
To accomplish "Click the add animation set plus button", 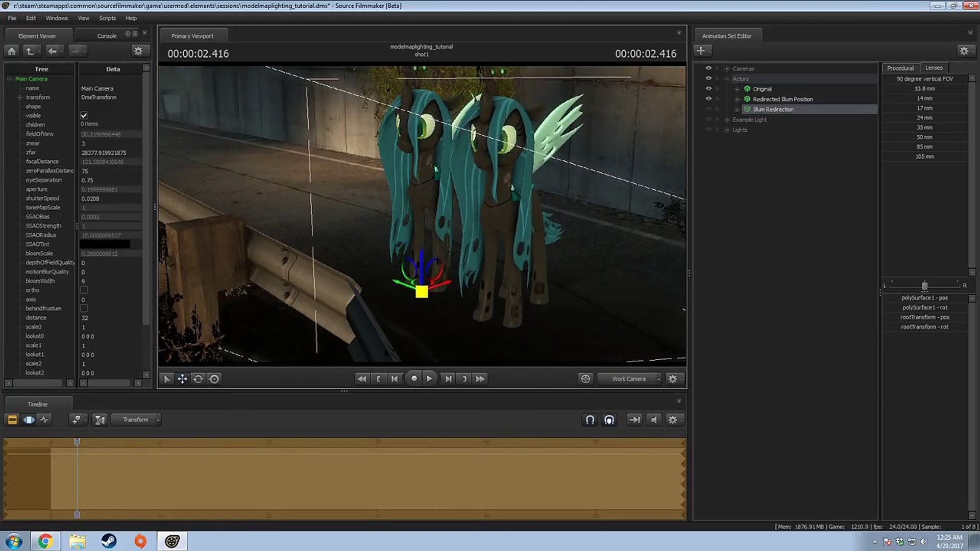I will point(701,51).
